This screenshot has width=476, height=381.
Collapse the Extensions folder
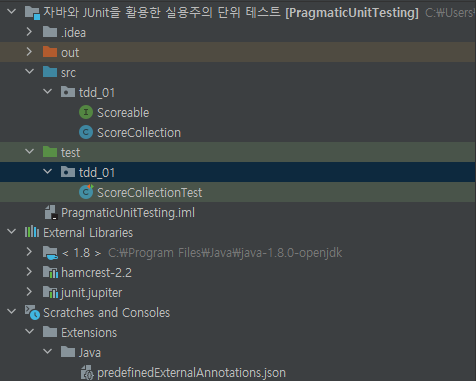coord(30,331)
